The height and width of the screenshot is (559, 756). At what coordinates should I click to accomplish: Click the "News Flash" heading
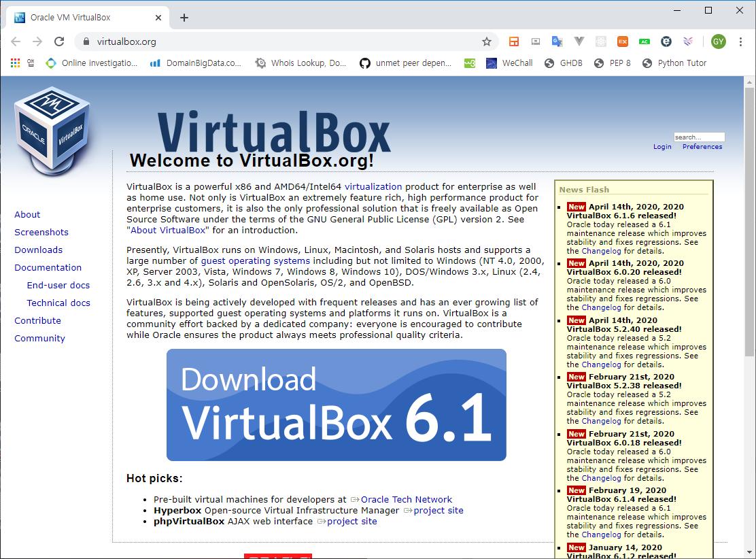click(584, 190)
